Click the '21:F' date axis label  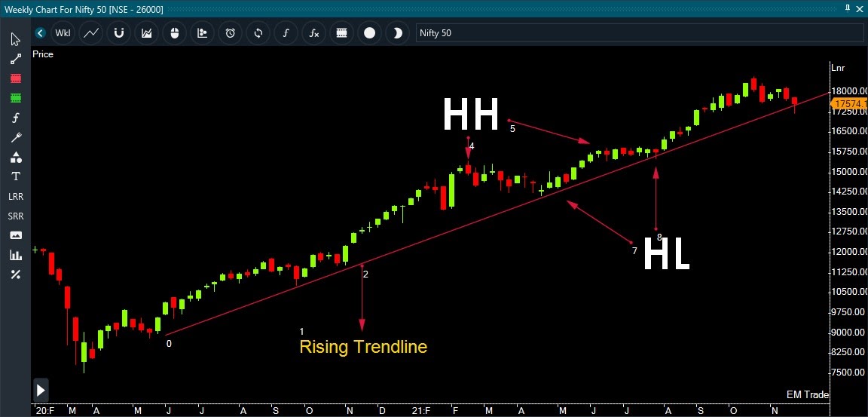click(421, 411)
